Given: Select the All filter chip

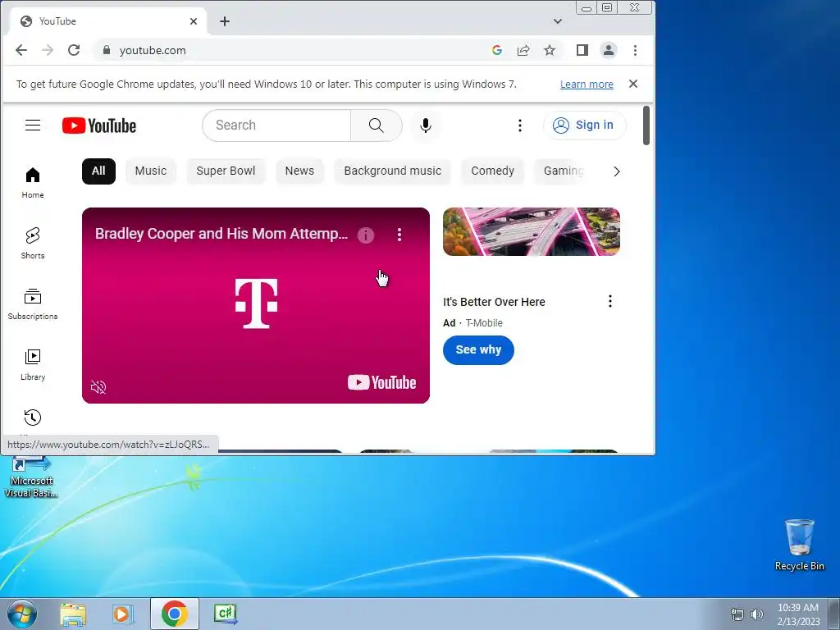Looking at the screenshot, I should point(98,171).
